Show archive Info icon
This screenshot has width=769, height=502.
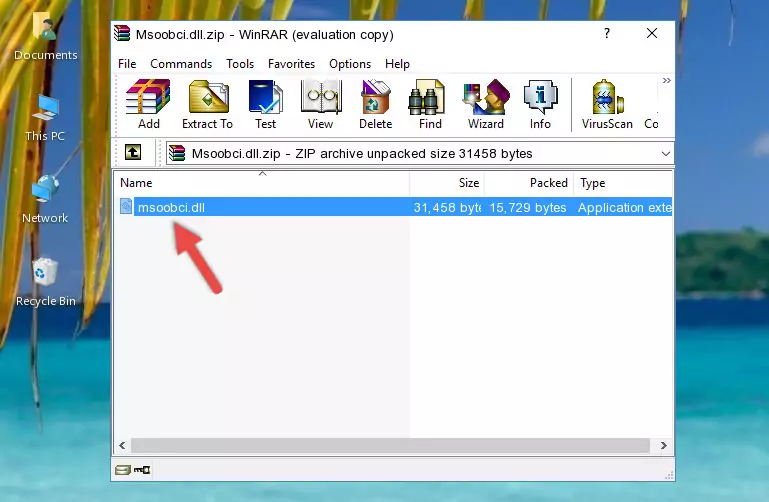point(540,104)
